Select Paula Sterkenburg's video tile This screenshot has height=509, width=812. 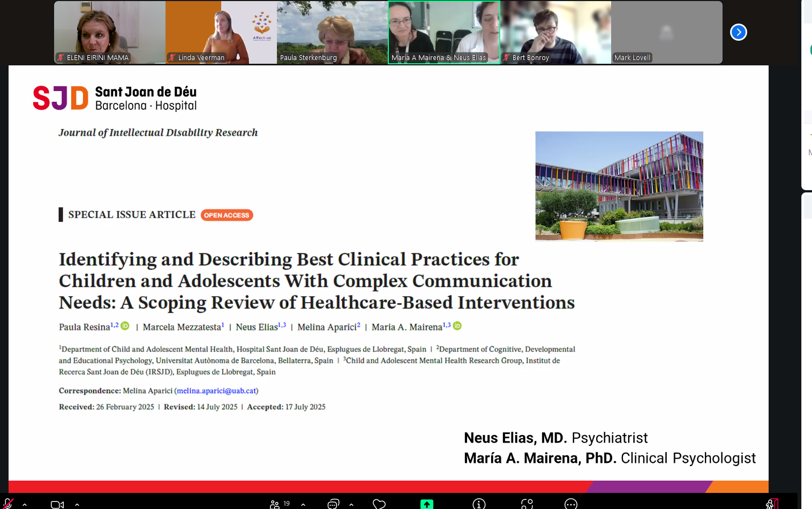point(332,32)
